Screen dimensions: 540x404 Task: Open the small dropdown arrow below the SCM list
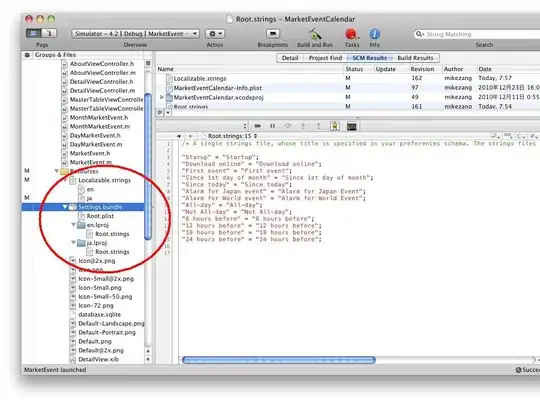[x=168, y=112]
